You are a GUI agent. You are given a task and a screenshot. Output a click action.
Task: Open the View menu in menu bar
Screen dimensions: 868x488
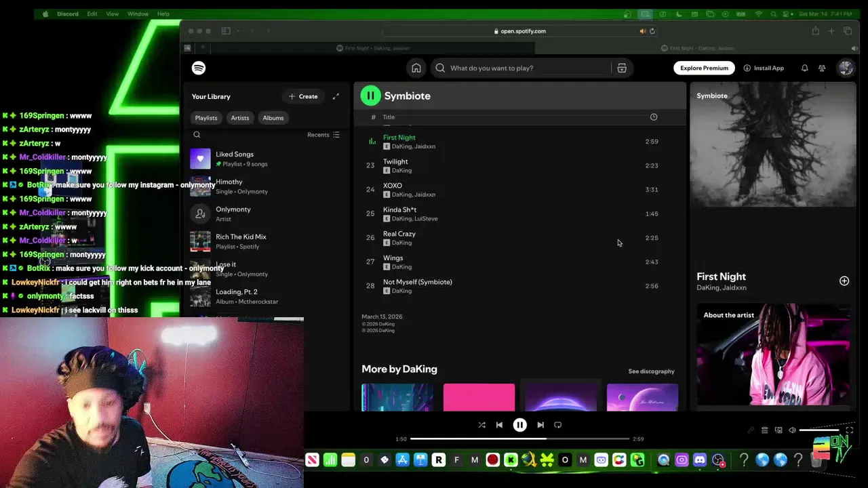click(x=113, y=14)
